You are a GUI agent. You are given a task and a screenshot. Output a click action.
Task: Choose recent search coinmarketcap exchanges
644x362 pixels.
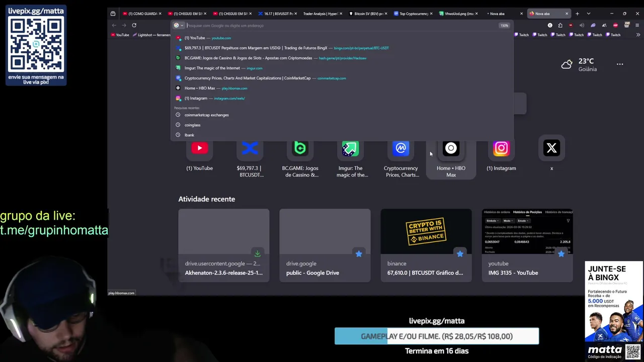342,115
